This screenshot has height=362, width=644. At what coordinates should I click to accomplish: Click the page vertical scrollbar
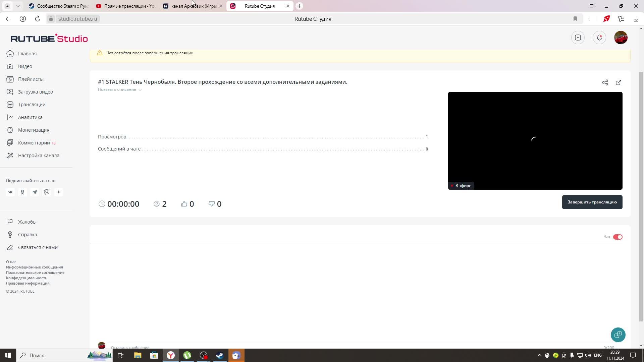click(x=641, y=196)
